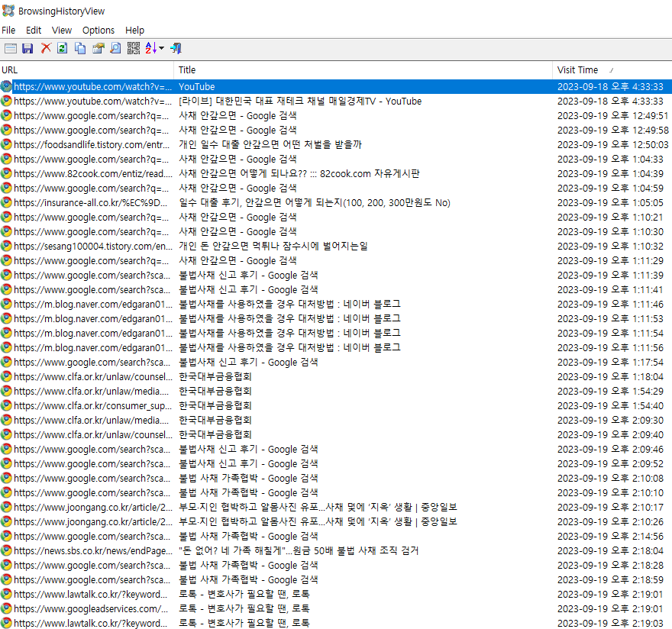This screenshot has height=629, width=672.
Task: Select URL https://www.82cook.com/entiz/read...
Action: 93,173
